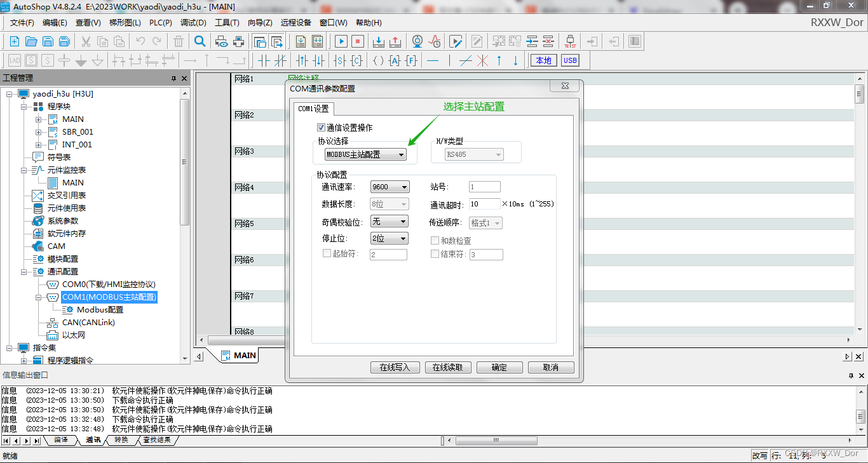This screenshot has width=868, height=463.
Task: Click the 在线写入 button
Action: pyautogui.click(x=395, y=367)
